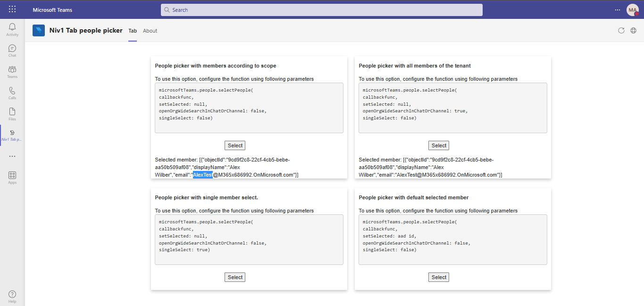Open Chat from the left sidebar
Image resolution: width=644 pixels, height=306 pixels.
coord(12,50)
